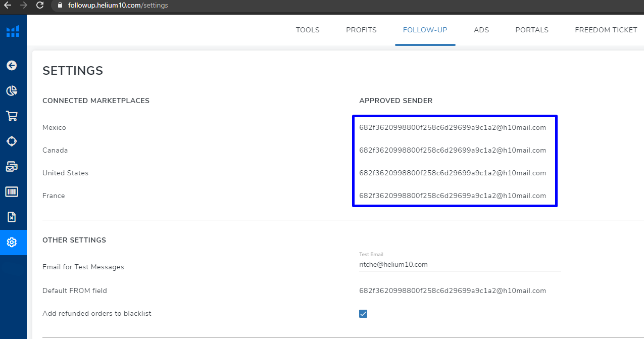644x339 pixels.
Task: Click the back arrow sidebar icon
Action: 12,65
